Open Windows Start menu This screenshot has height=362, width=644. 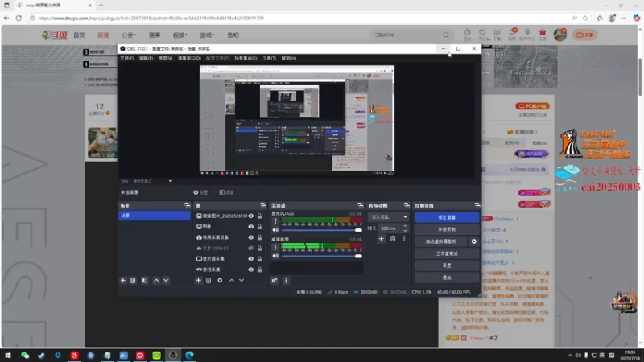(8, 355)
